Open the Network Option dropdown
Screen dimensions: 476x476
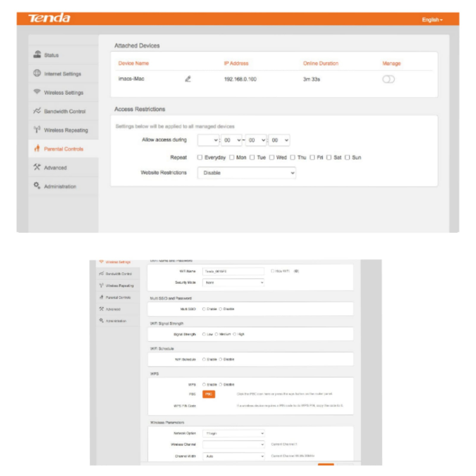233,433
